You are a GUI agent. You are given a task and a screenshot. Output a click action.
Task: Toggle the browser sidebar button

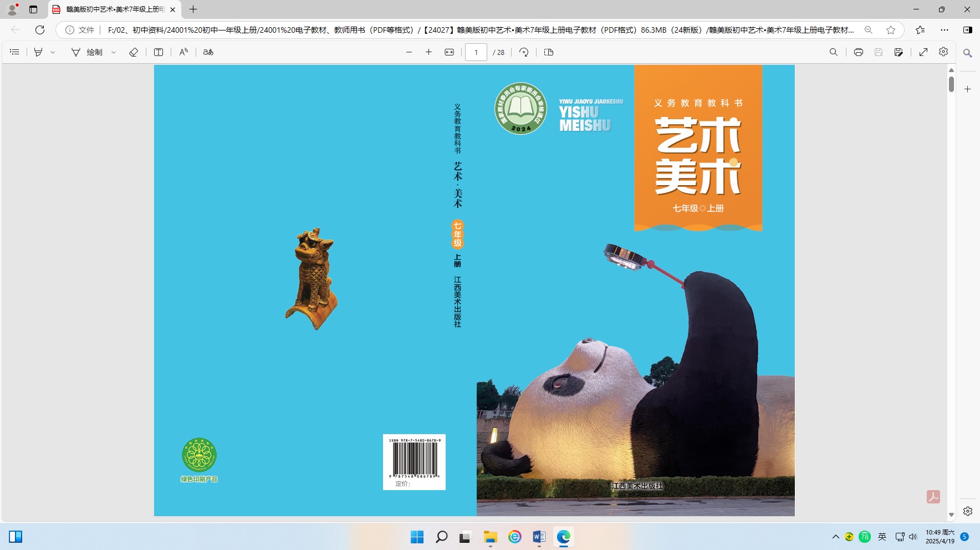[968, 30]
